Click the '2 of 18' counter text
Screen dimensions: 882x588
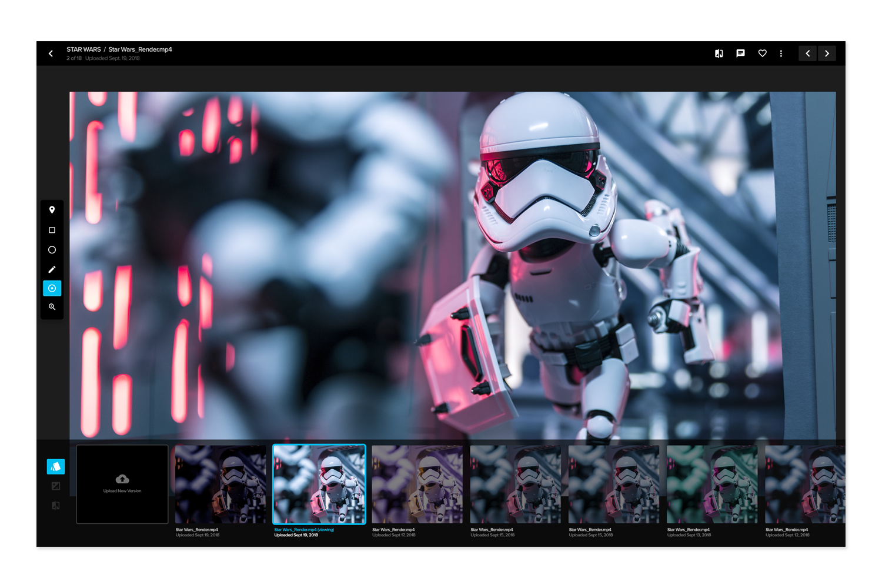(74, 58)
